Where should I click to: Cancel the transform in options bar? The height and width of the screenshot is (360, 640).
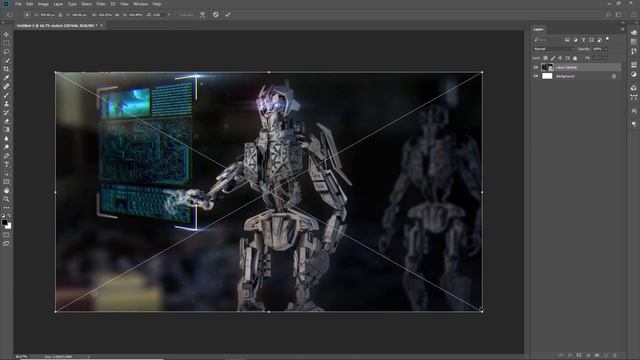pyautogui.click(x=216, y=15)
